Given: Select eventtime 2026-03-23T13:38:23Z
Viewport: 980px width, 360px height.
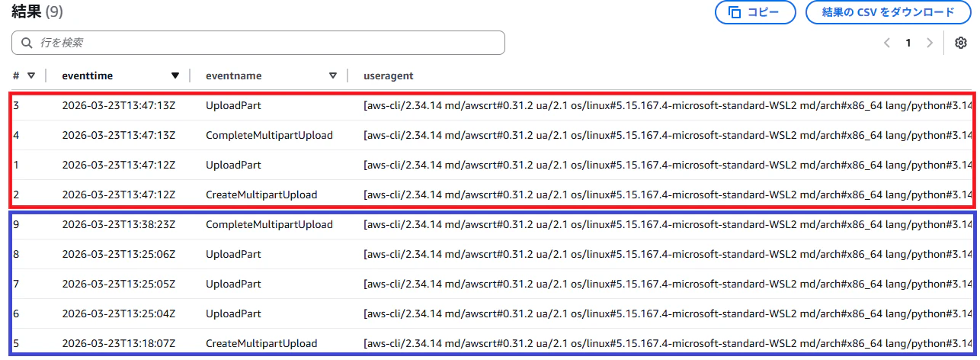Looking at the screenshot, I should (119, 224).
